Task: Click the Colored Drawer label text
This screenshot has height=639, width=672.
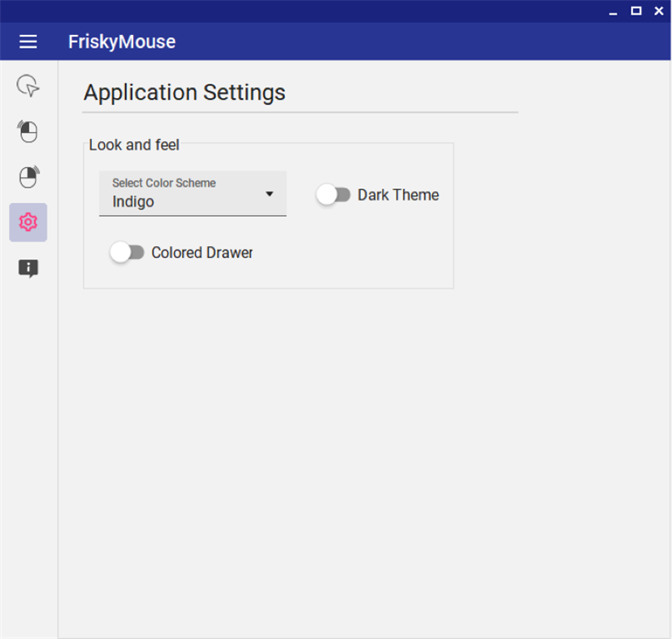Action: (202, 253)
